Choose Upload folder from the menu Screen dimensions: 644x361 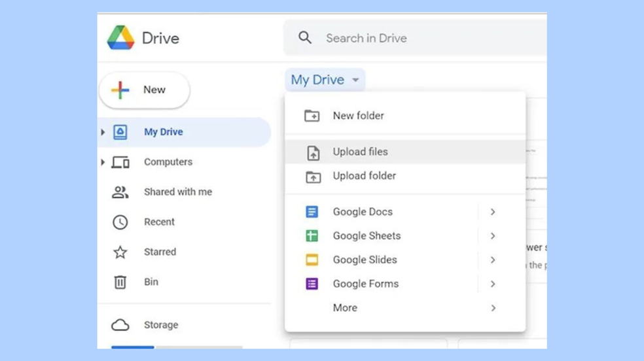pyautogui.click(x=405, y=176)
